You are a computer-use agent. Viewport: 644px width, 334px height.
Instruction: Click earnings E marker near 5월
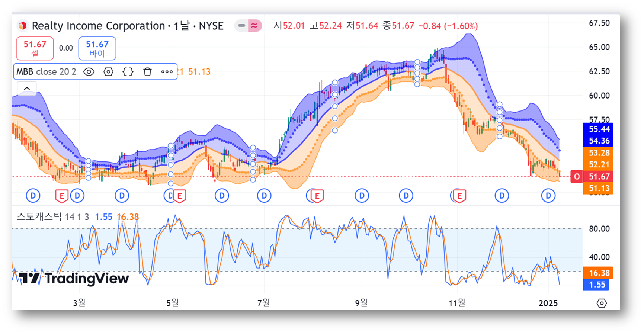click(x=180, y=196)
